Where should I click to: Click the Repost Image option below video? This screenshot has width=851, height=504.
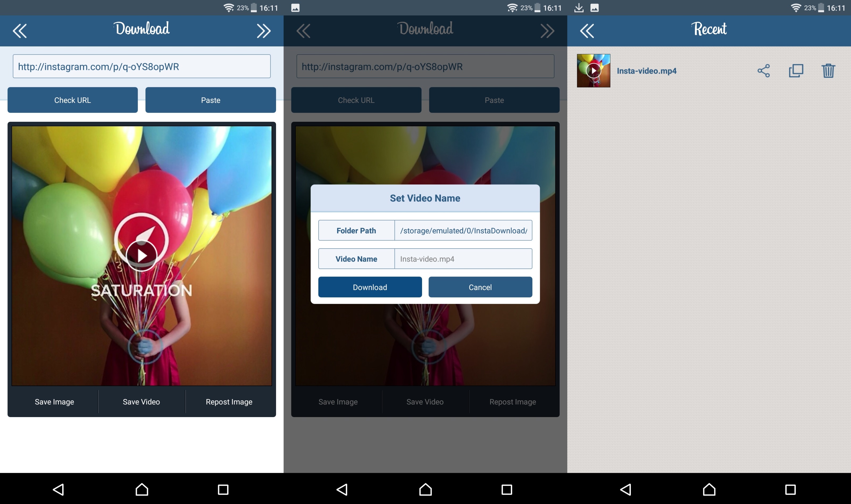pyautogui.click(x=229, y=402)
